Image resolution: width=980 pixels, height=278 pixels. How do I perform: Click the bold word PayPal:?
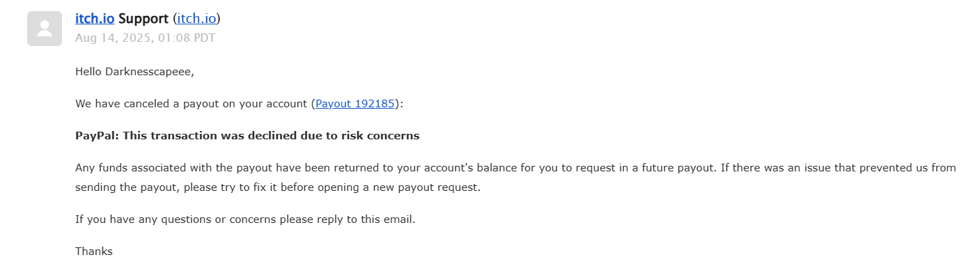pos(98,136)
